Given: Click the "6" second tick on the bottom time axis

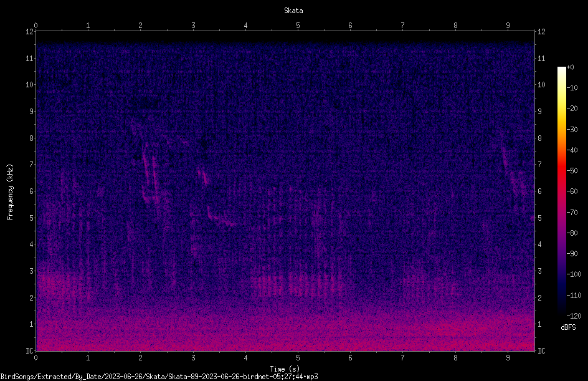Looking at the screenshot, I should pos(350,358).
